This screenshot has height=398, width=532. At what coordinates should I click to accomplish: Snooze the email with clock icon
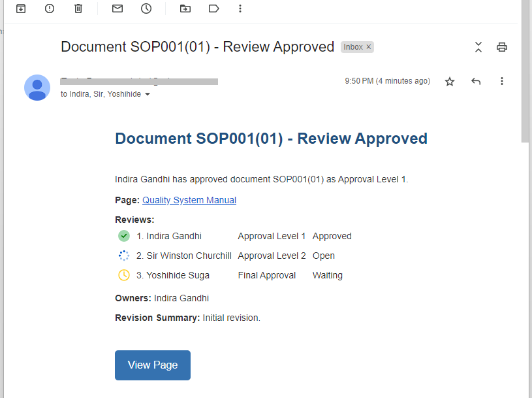click(x=146, y=8)
